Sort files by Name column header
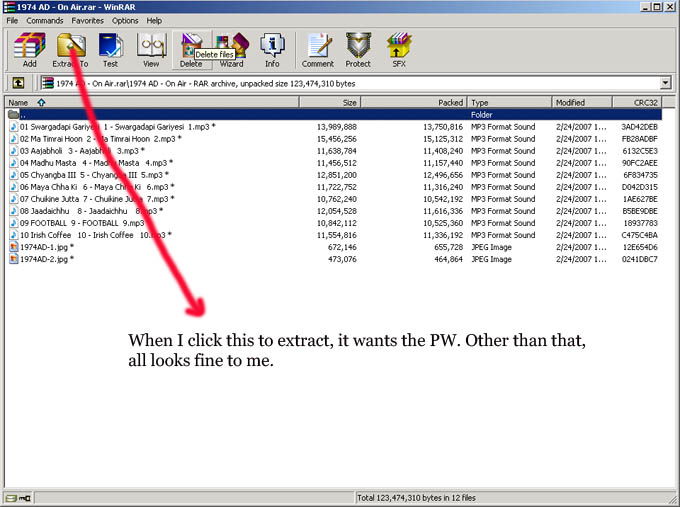 (x=19, y=102)
